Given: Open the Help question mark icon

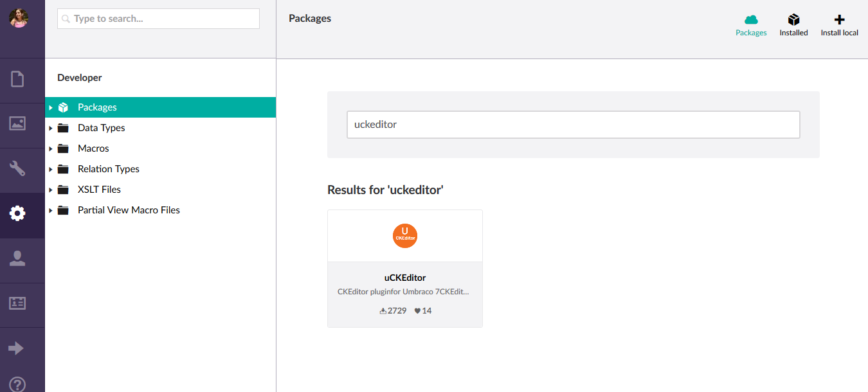Looking at the screenshot, I should click(x=17, y=384).
